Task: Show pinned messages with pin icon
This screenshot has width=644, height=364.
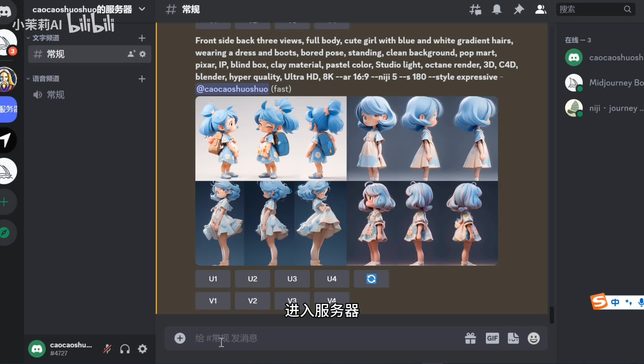Action: coord(519,9)
